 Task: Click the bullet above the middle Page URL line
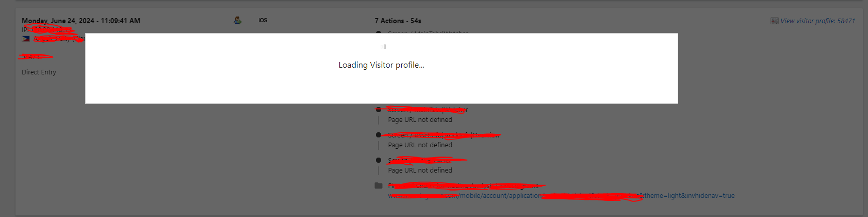[379, 135]
